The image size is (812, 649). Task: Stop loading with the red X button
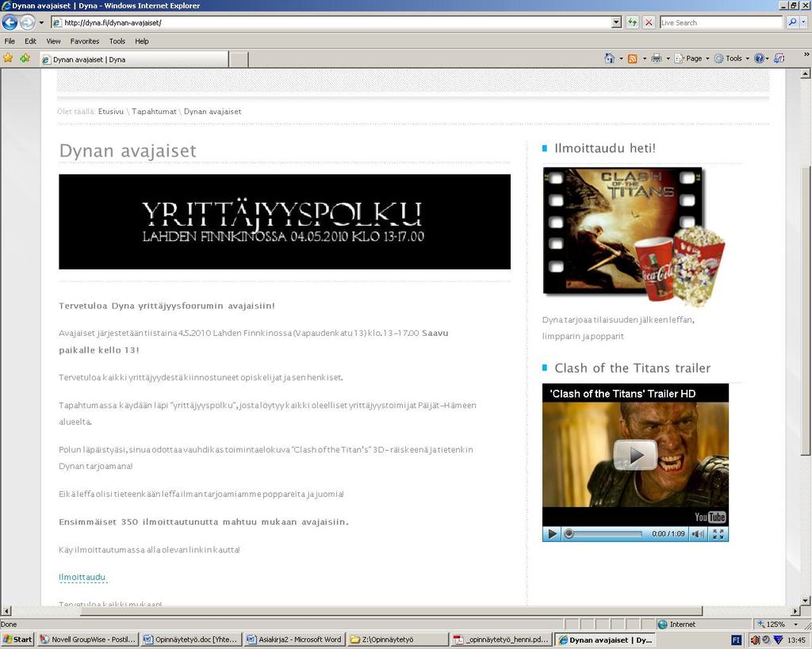pyautogui.click(x=649, y=23)
